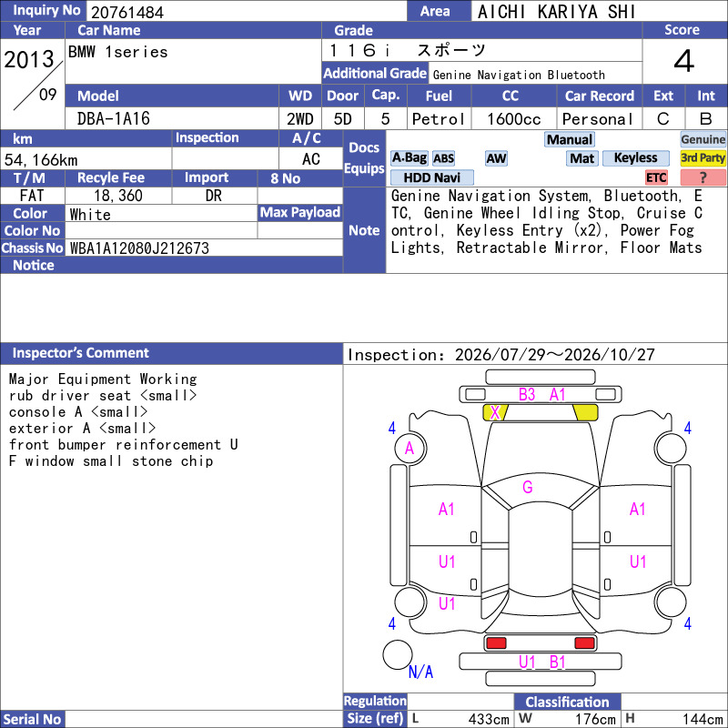Click the Classification header
Image resolution: width=728 pixels, height=728 pixels.
[567, 702]
